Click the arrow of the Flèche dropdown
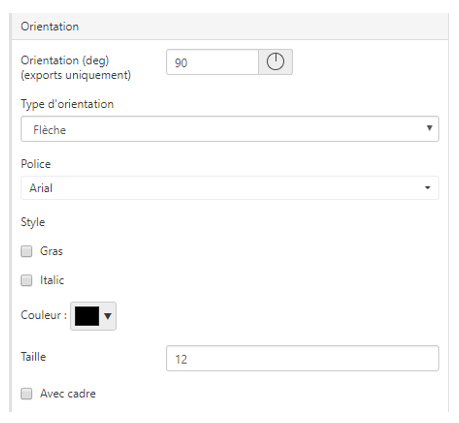The width and height of the screenshot is (459, 423). coord(429,128)
